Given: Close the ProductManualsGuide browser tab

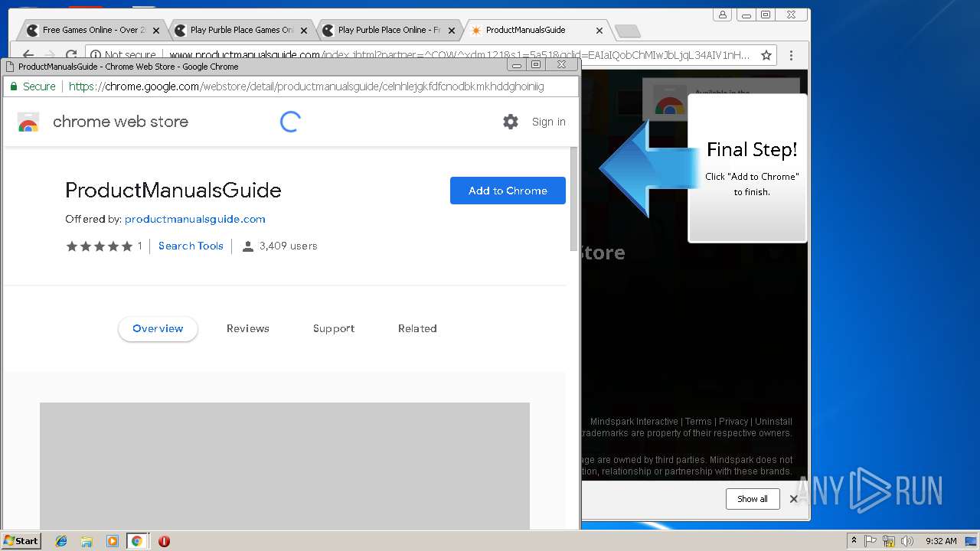Looking at the screenshot, I should (x=599, y=31).
